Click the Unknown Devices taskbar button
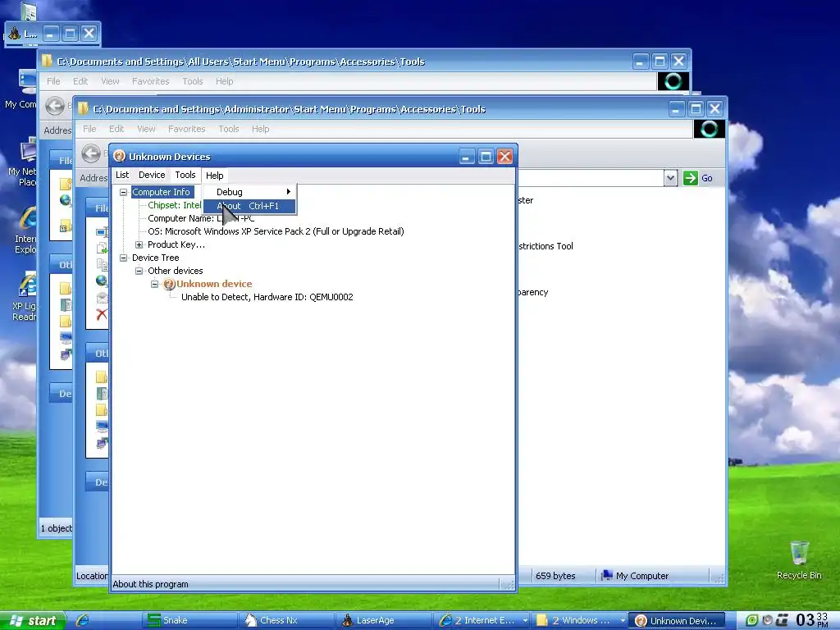 [677, 620]
